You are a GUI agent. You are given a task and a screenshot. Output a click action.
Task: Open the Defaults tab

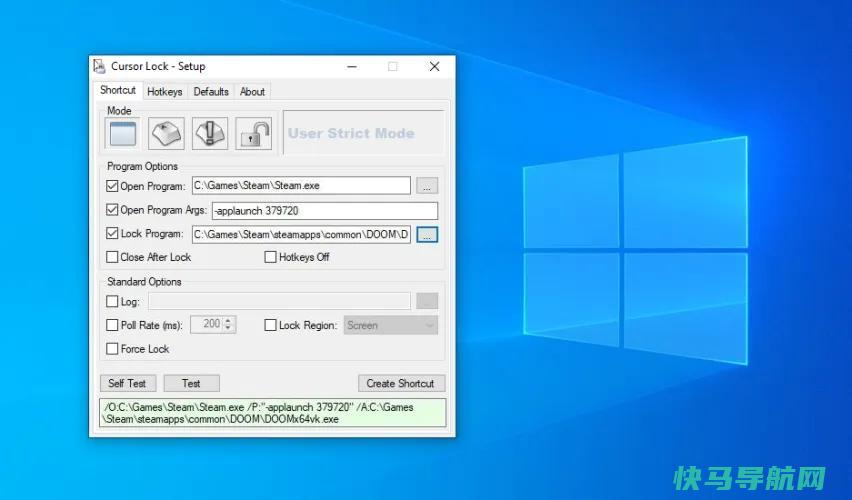[x=211, y=92]
